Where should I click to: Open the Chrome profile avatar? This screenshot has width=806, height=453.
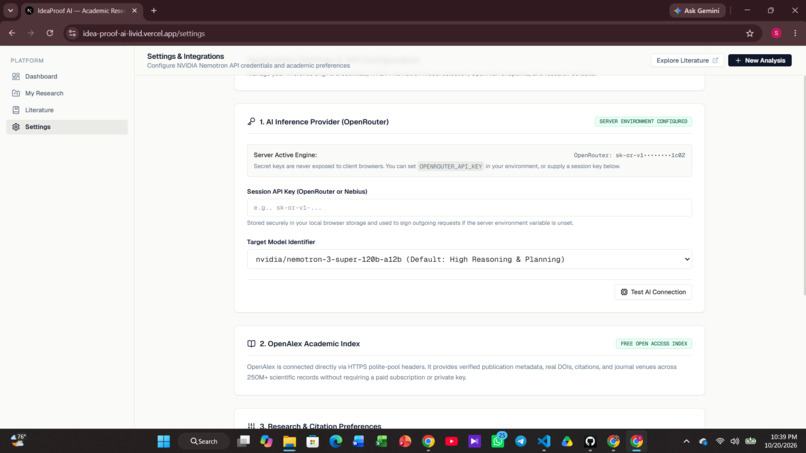(776, 33)
